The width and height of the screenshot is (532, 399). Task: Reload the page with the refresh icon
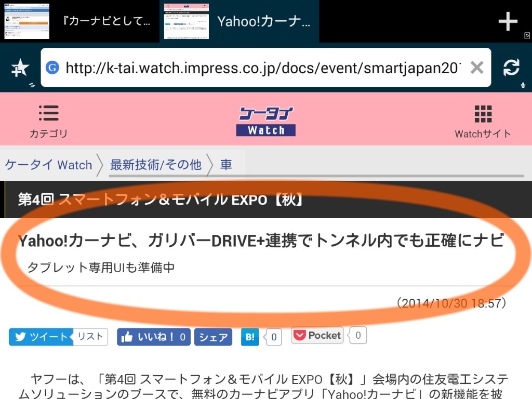pos(511,67)
